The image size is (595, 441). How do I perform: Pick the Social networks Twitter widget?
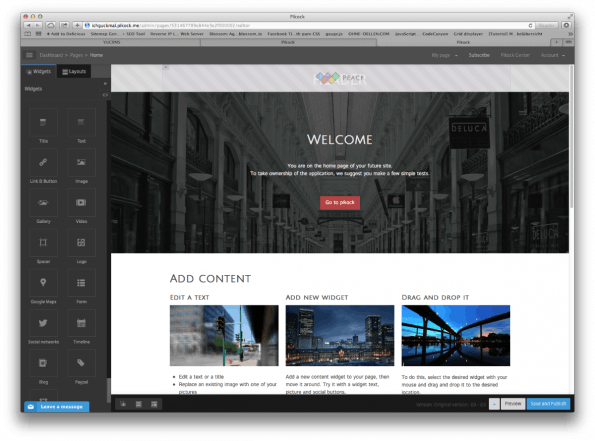[x=43, y=323]
